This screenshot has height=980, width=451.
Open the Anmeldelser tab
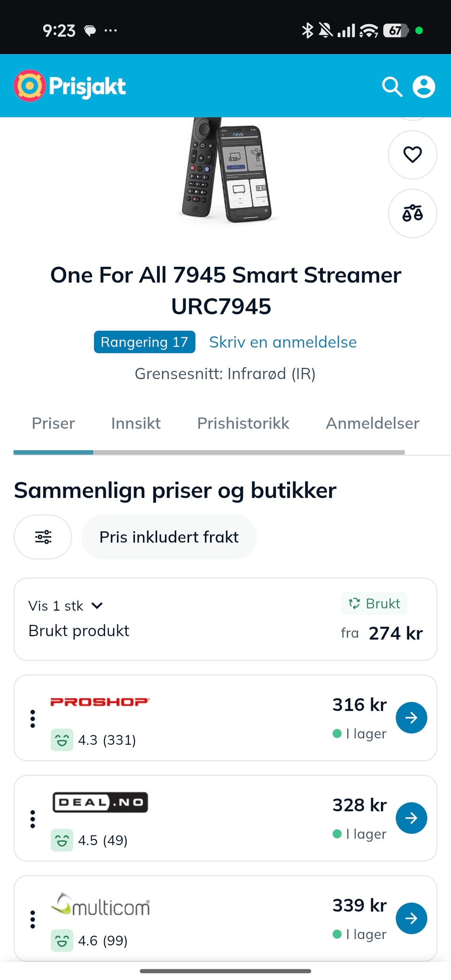pos(373,423)
